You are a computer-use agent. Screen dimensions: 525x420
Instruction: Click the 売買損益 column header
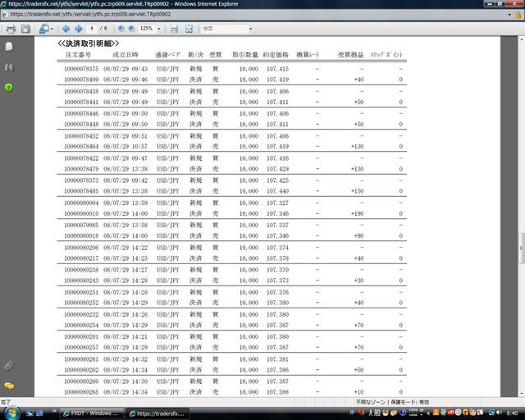350,55
